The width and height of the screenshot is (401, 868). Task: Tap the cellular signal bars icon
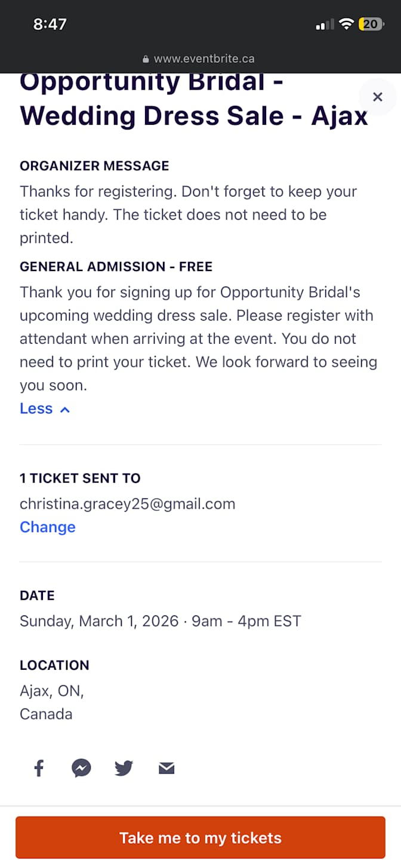pyautogui.click(x=325, y=25)
